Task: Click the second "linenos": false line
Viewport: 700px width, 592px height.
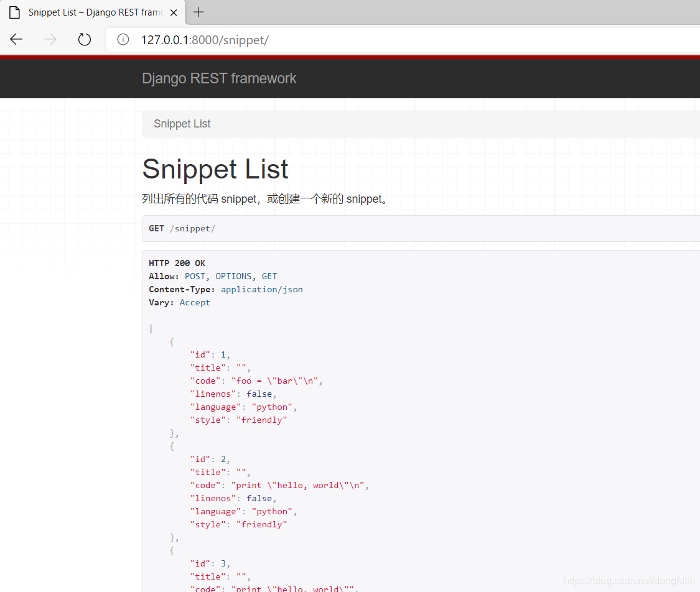Action: coord(233,498)
